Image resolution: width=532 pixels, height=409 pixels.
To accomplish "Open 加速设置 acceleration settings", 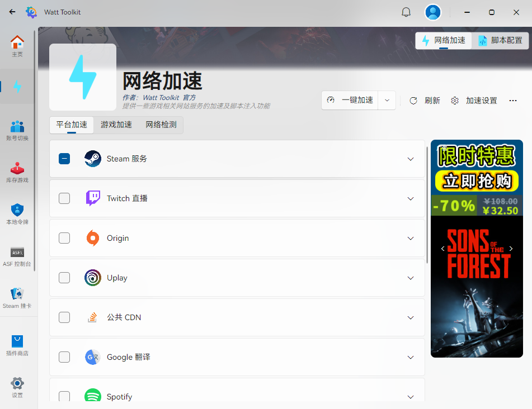I will [x=474, y=101].
